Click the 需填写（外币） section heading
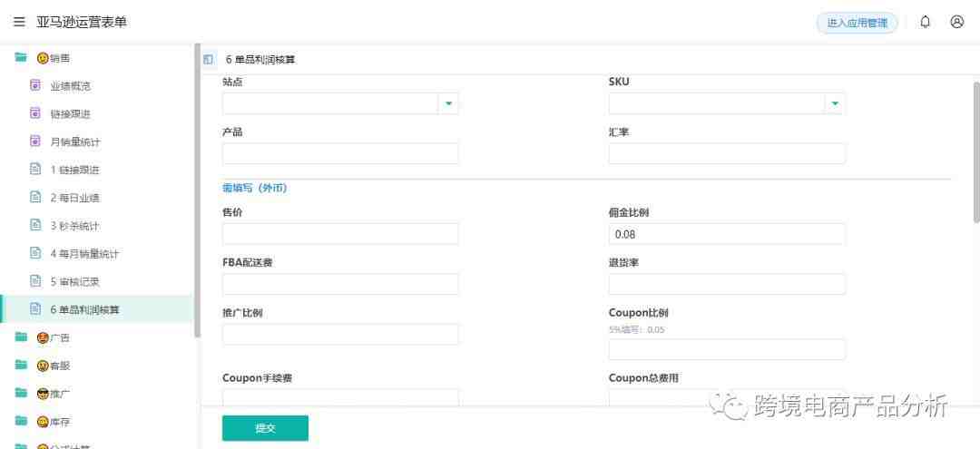The height and width of the screenshot is (449, 980). [x=254, y=188]
